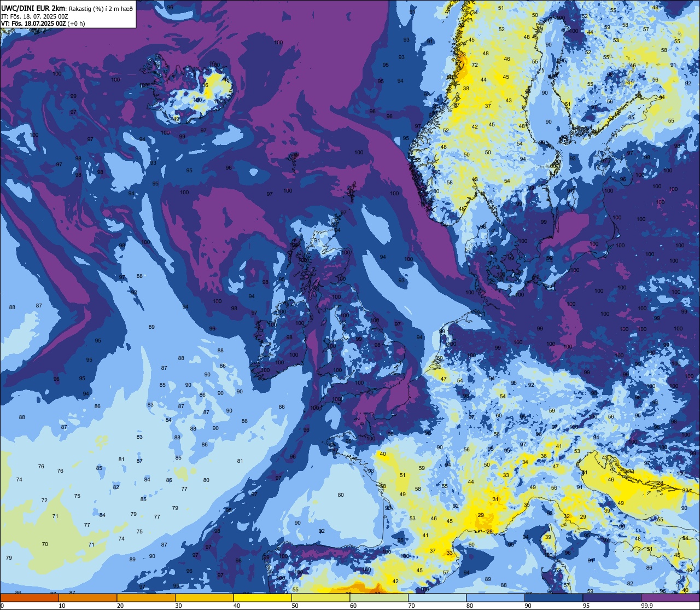Click the legend scale label "90"
Screen dimensions: 700x610
coord(528,606)
